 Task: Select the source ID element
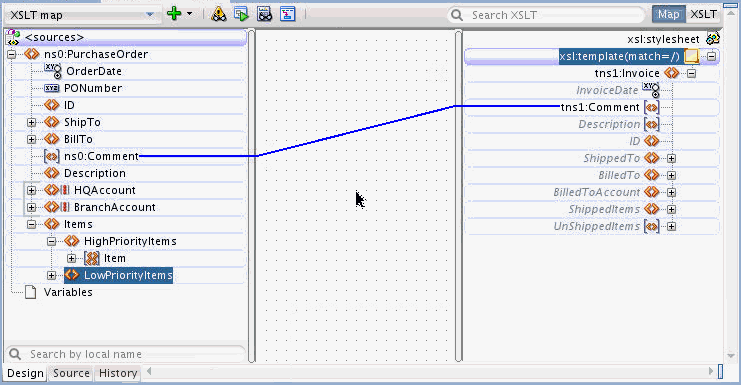[x=69, y=105]
